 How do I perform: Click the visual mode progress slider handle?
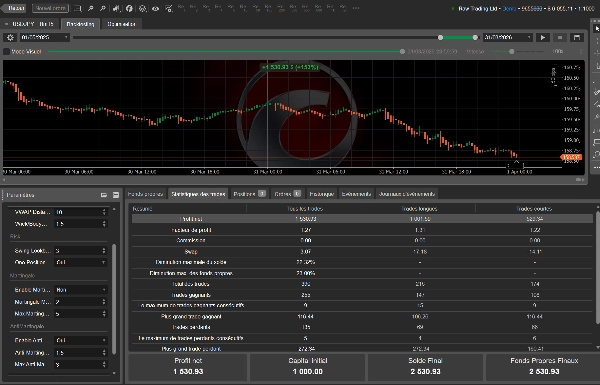coord(402,51)
